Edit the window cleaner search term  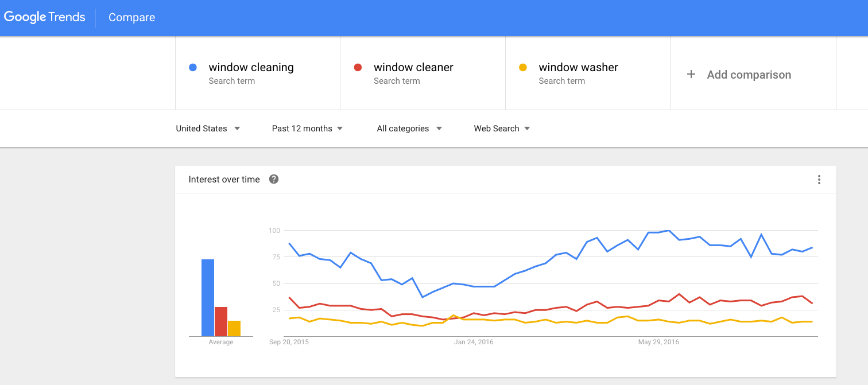coord(423,73)
